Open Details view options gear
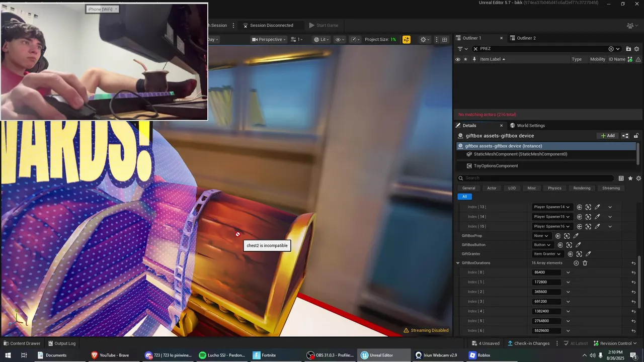 click(638, 178)
